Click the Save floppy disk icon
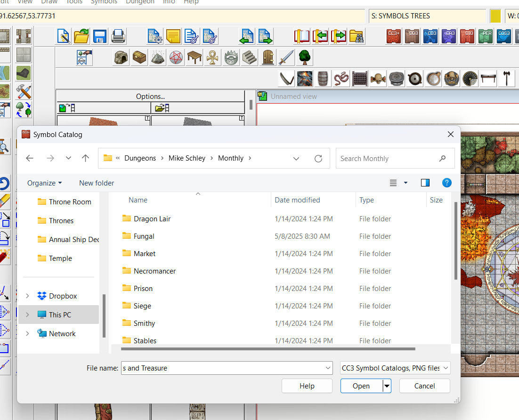Viewport: 519px width, 420px height. (99, 36)
